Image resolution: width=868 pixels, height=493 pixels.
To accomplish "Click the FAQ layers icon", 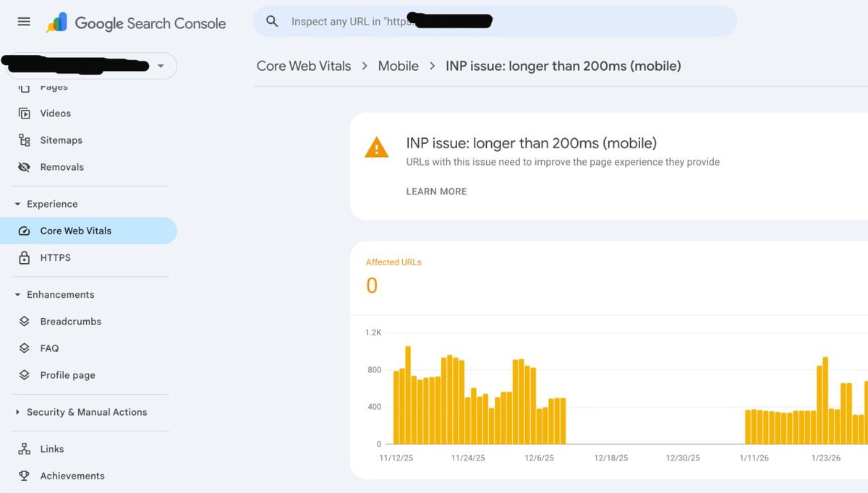I will pyautogui.click(x=24, y=348).
